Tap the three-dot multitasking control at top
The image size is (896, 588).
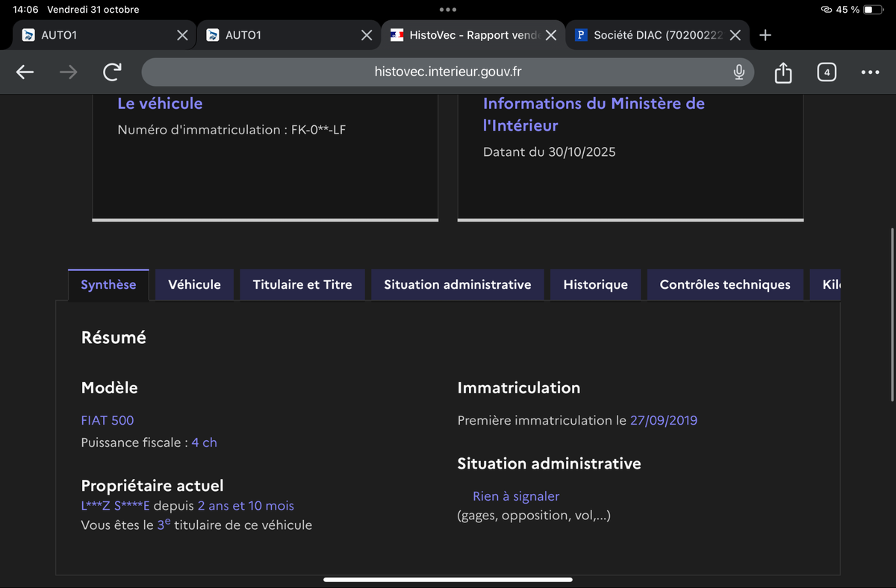coord(448,10)
